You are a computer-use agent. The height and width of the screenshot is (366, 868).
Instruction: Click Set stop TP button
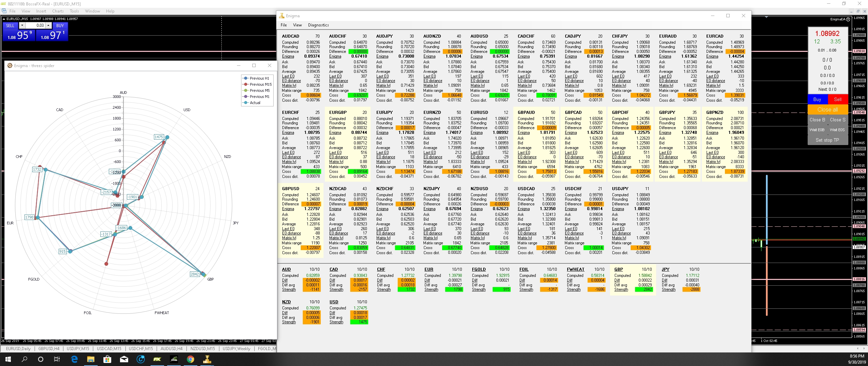coord(828,140)
